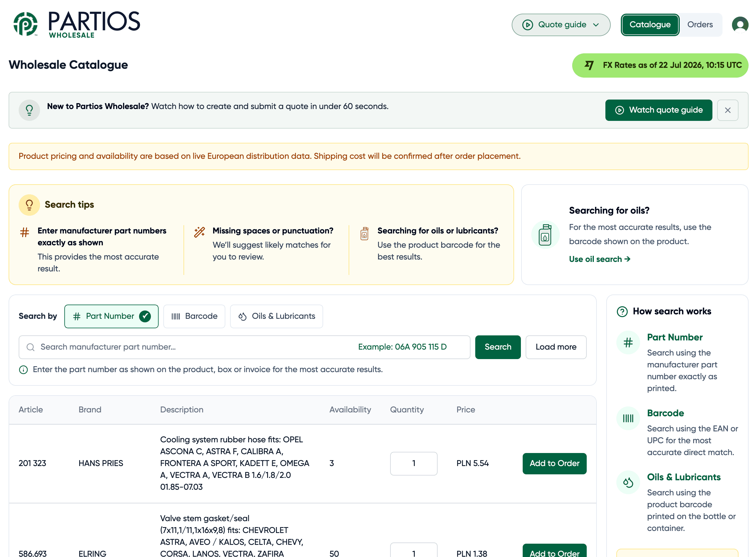
Task: Click the magnifier icon in search field
Action: click(x=30, y=347)
